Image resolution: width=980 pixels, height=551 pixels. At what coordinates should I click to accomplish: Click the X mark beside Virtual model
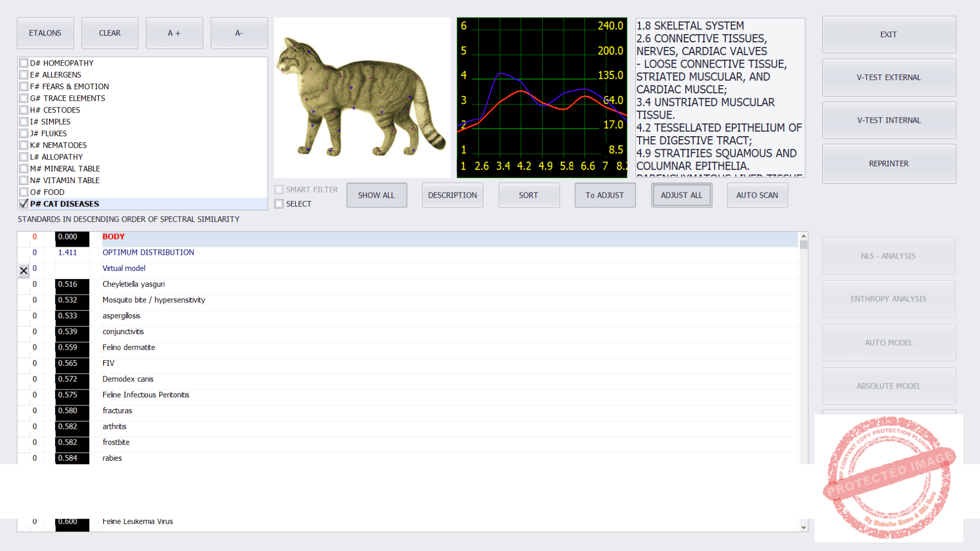coord(24,270)
